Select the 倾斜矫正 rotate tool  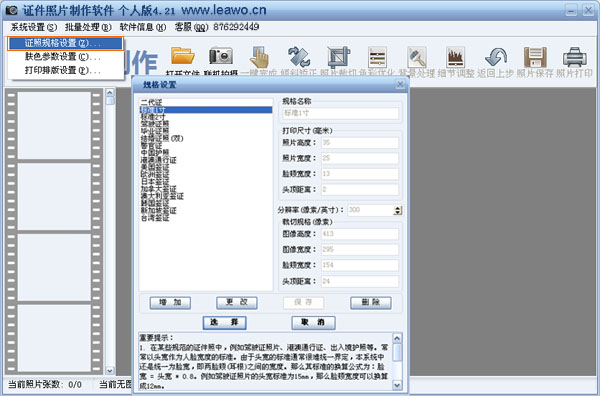pos(299,57)
